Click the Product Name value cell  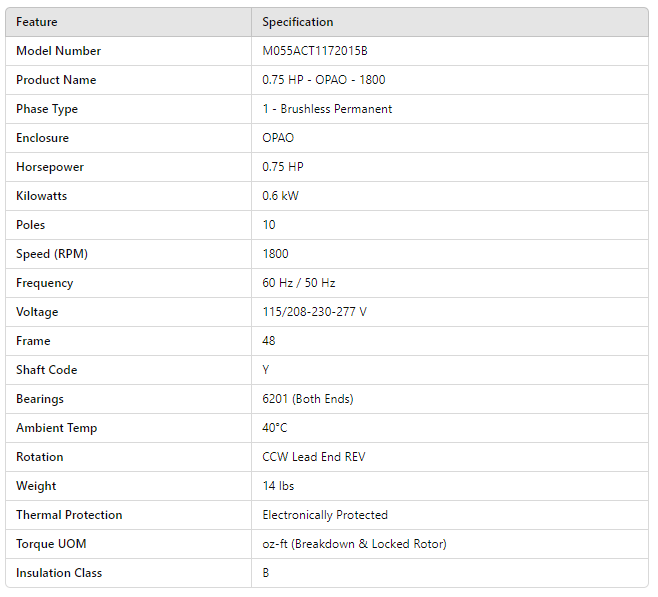point(324,80)
